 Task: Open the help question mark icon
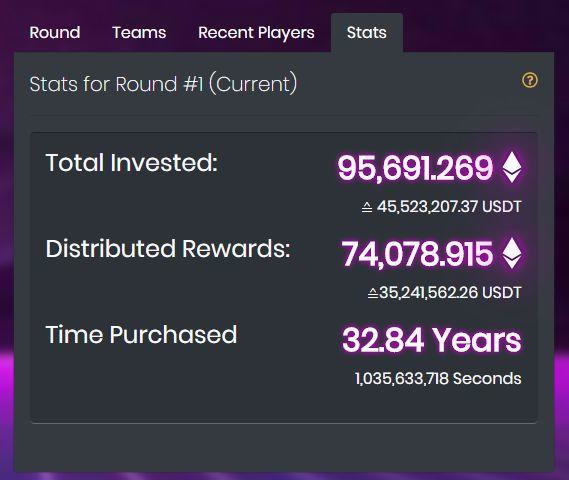click(530, 80)
